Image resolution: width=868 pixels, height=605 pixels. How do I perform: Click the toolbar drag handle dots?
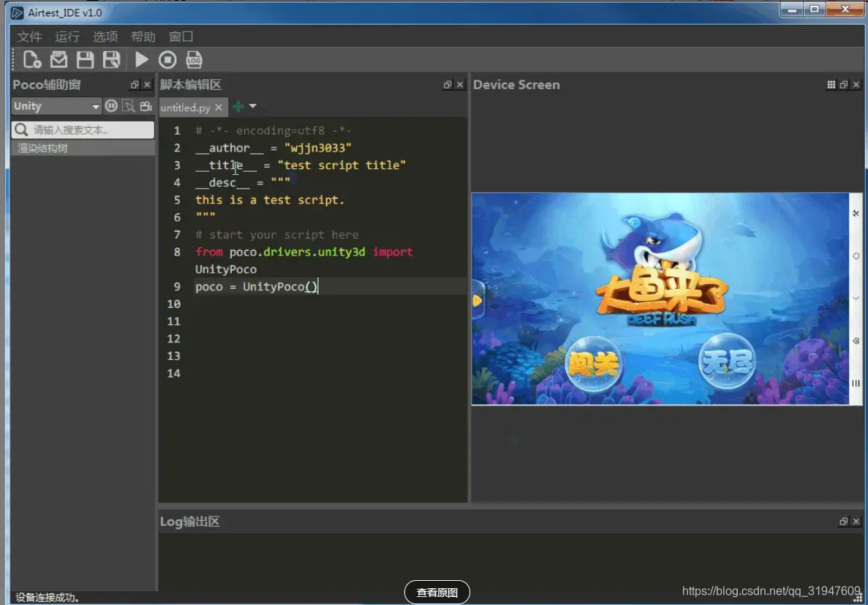click(x=14, y=59)
